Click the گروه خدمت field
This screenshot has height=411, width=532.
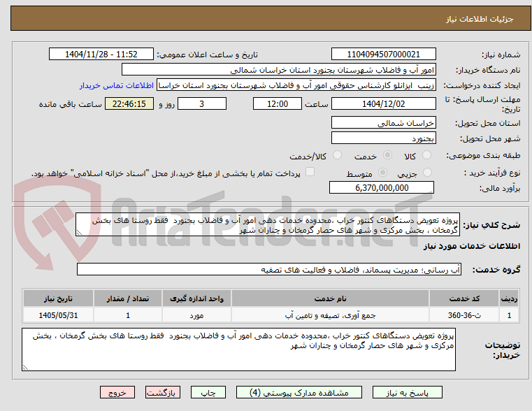[x=269, y=270]
